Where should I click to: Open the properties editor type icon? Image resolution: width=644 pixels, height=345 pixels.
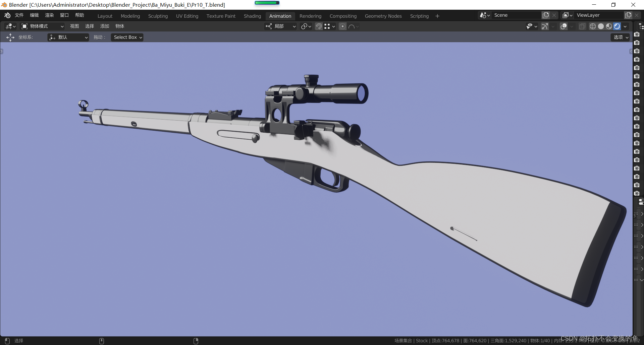[x=641, y=202]
